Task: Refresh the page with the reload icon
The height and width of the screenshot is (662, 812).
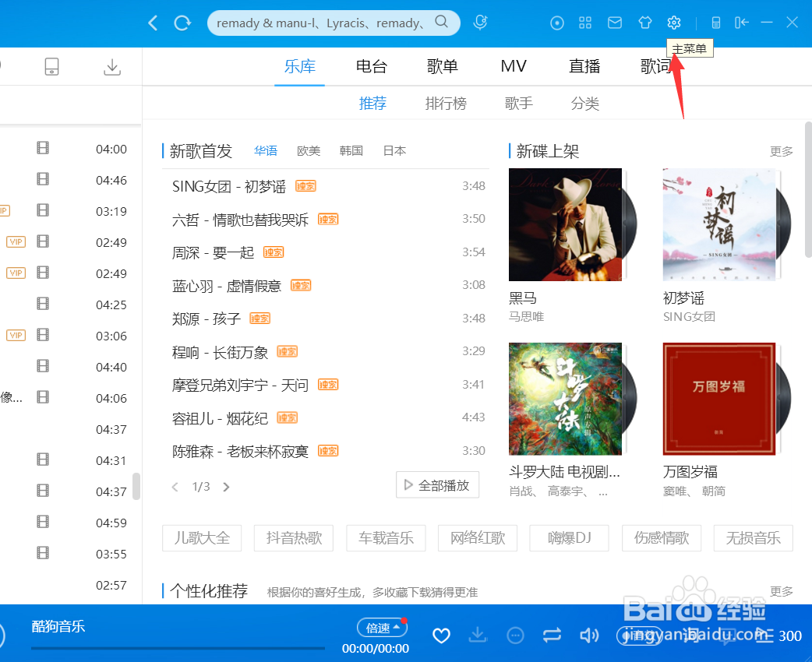Action: coord(182,23)
